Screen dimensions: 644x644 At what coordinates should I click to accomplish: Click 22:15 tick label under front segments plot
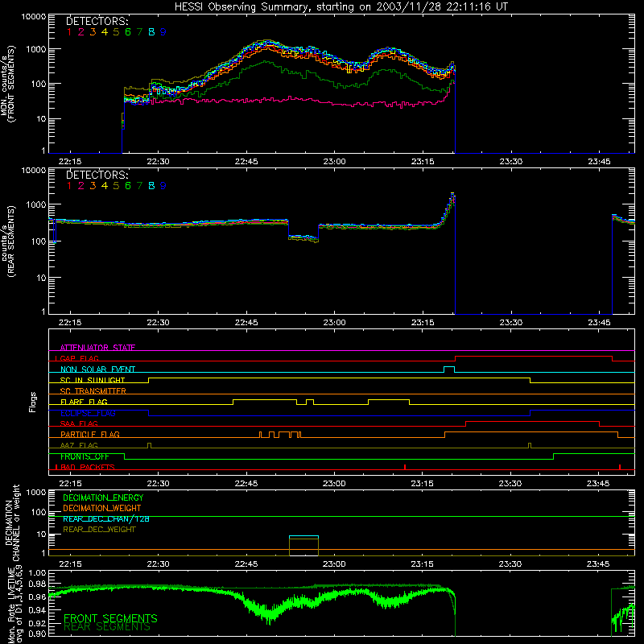[x=70, y=162]
